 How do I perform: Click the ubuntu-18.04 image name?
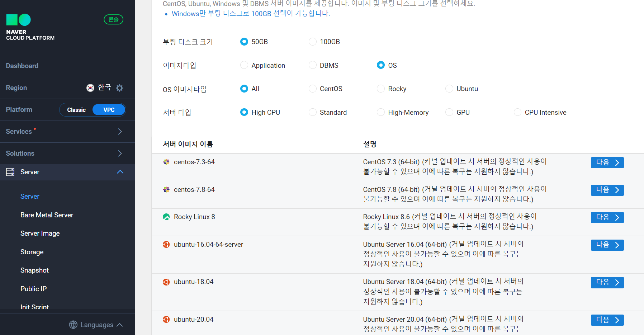tap(194, 282)
